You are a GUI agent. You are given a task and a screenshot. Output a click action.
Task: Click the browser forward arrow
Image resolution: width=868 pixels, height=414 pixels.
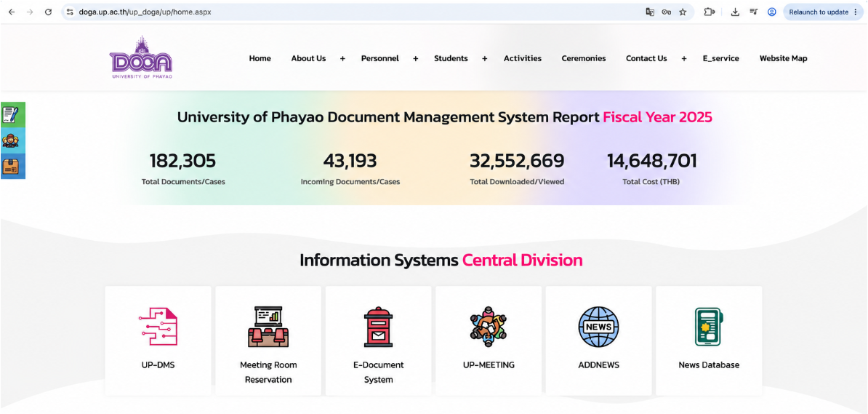coord(30,12)
